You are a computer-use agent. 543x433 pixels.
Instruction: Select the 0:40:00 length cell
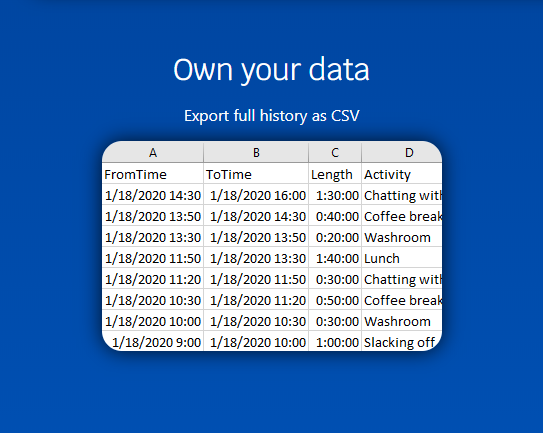coord(335,216)
